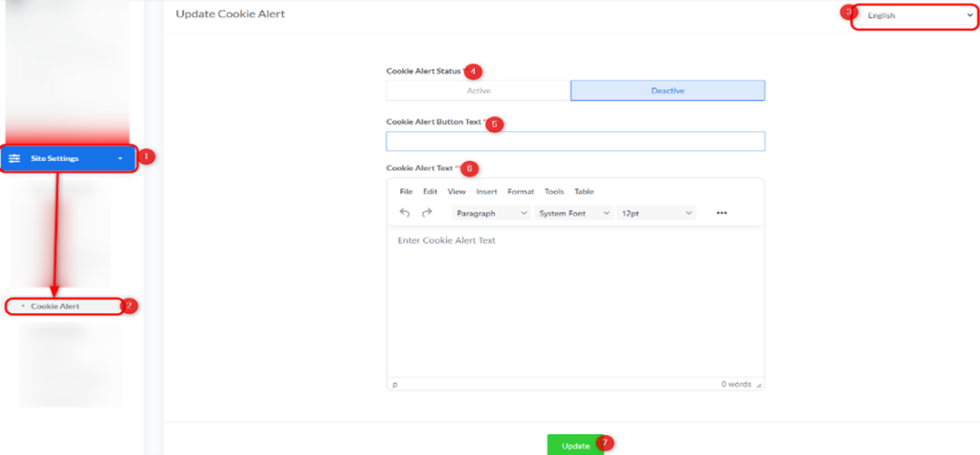
Task: Set Cookie Alert Status to Deactive
Action: (x=668, y=91)
